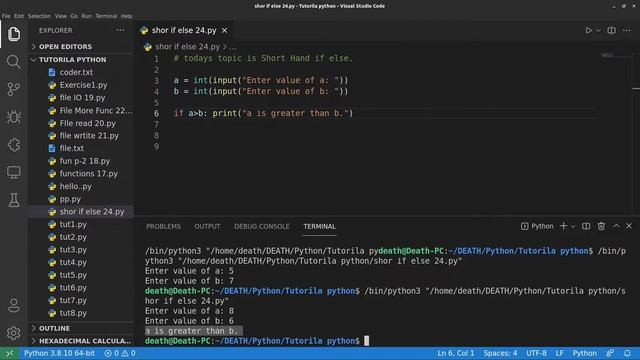Split the editor right

tap(611, 31)
